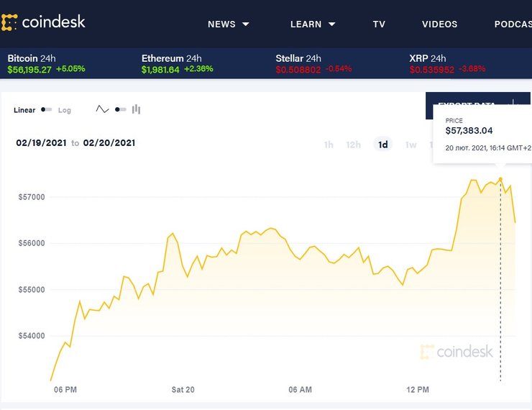Click the CoinDesk logo icon
Image resolution: width=532 pixels, height=410 pixels.
point(9,23)
